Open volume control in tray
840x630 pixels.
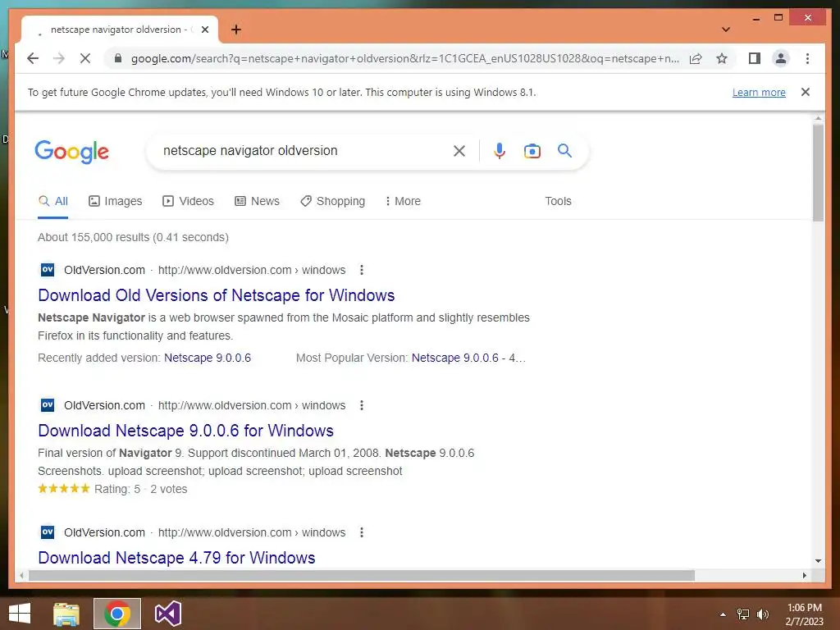[x=762, y=614]
